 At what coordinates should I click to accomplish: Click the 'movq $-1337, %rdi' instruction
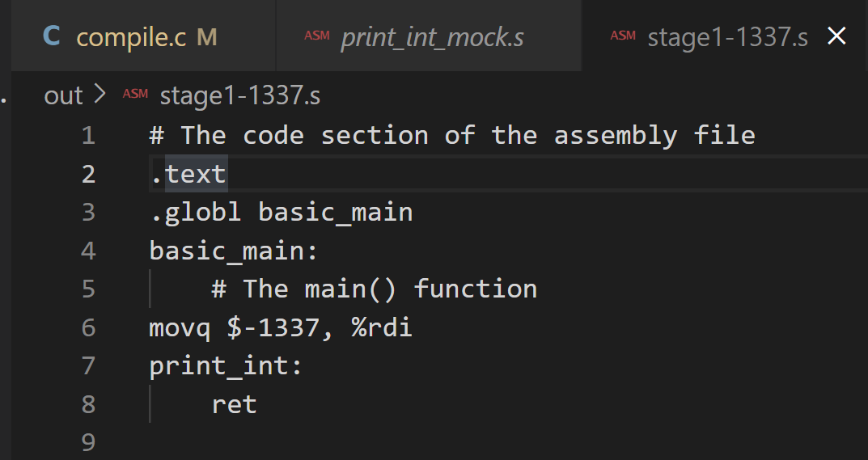[280, 327]
